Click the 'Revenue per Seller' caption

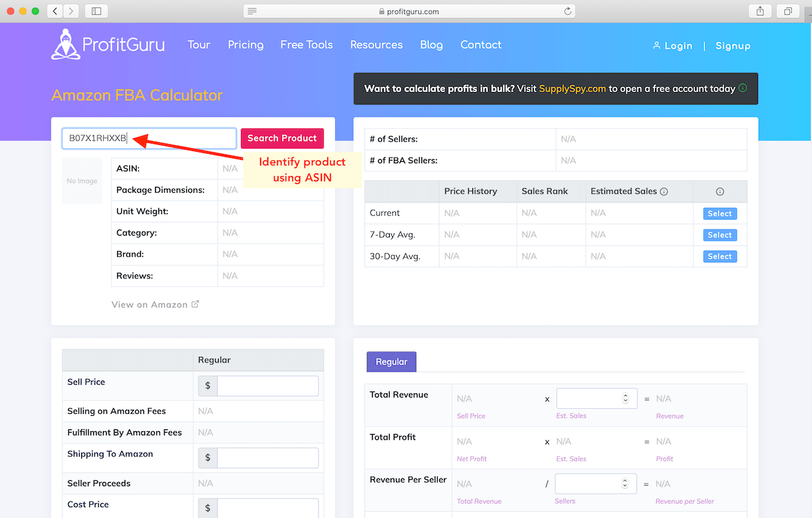tap(685, 502)
